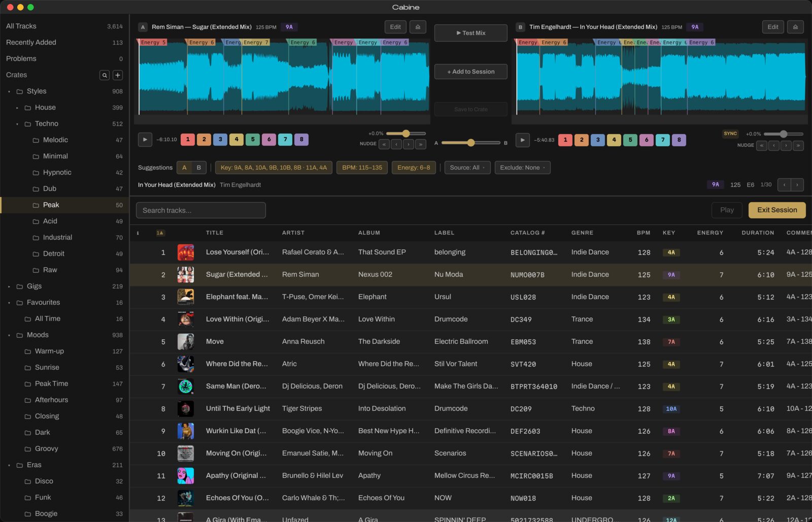Image resolution: width=812 pixels, height=522 pixels.
Task: Open All Tracks in the sidebar
Action: pyautogui.click(x=64, y=26)
